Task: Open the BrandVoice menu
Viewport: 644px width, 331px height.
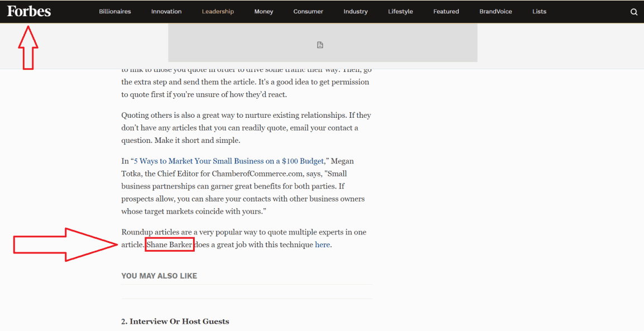Action: pyautogui.click(x=496, y=12)
